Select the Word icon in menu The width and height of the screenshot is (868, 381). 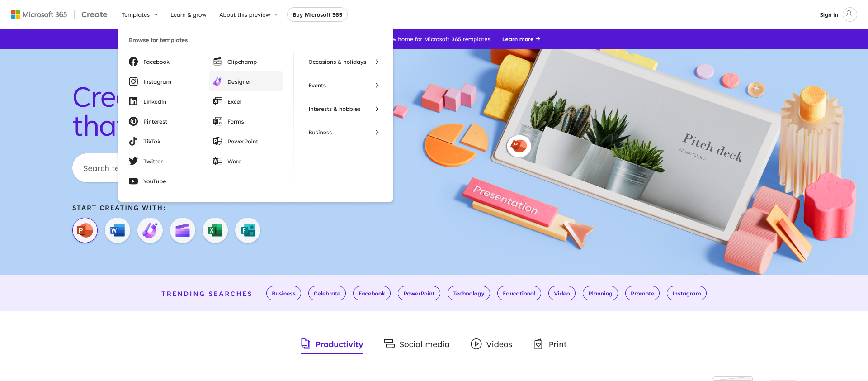tap(217, 161)
